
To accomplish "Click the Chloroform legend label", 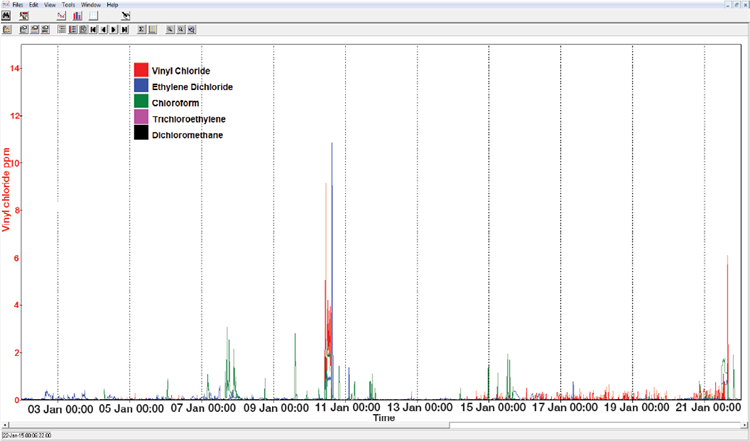I will point(175,103).
